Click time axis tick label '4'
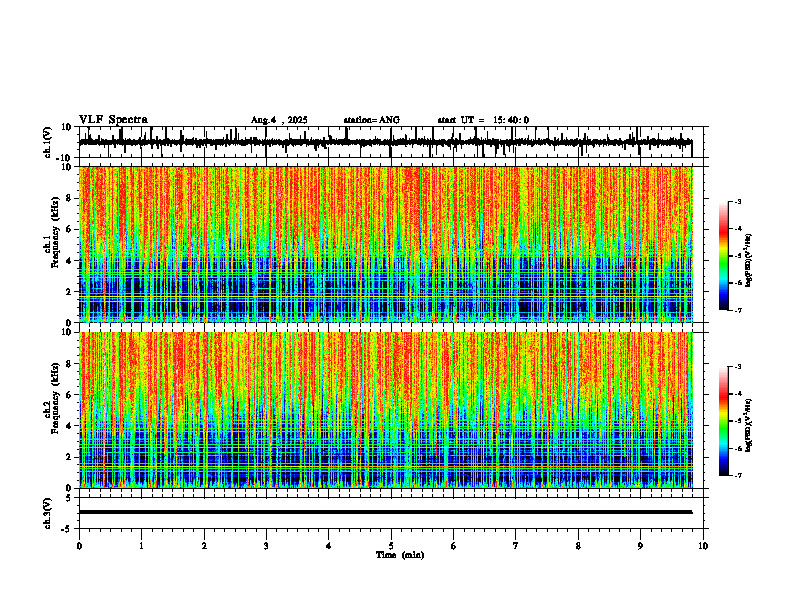The width and height of the screenshot is (792, 612). (x=329, y=546)
